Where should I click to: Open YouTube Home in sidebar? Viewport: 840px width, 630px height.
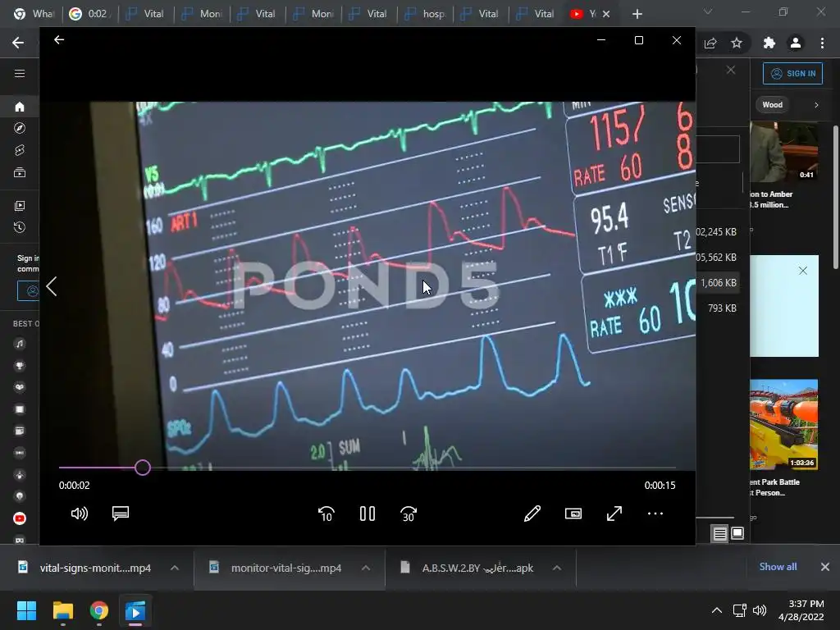point(20,107)
